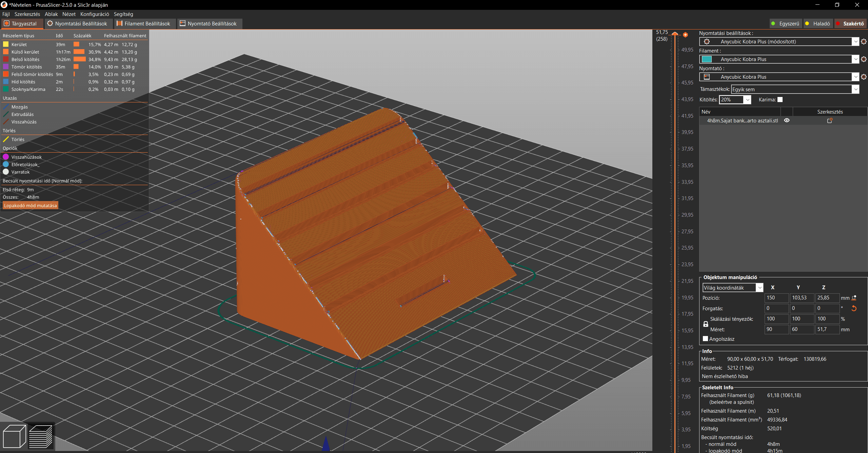Reset rotation with the orange arrow icon
This screenshot has width=868, height=453.
click(x=854, y=309)
